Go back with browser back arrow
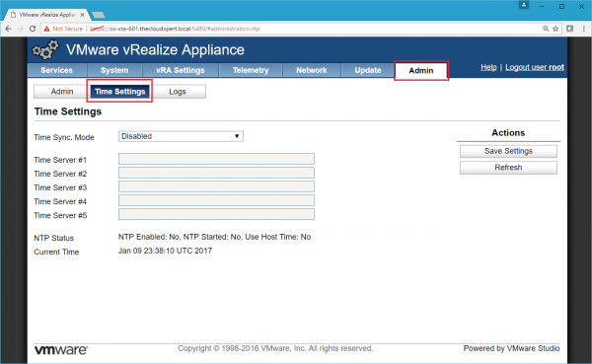The height and width of the screenshot is (364, 592). tap(8, 29)
